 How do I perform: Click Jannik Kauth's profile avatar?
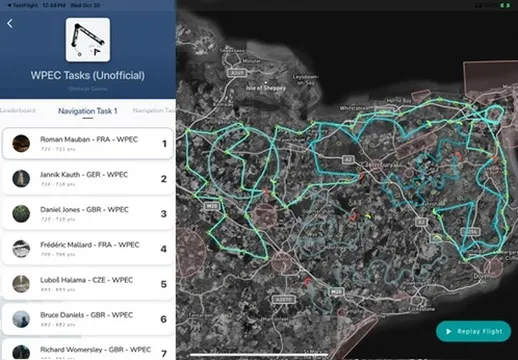coord(21,179)
